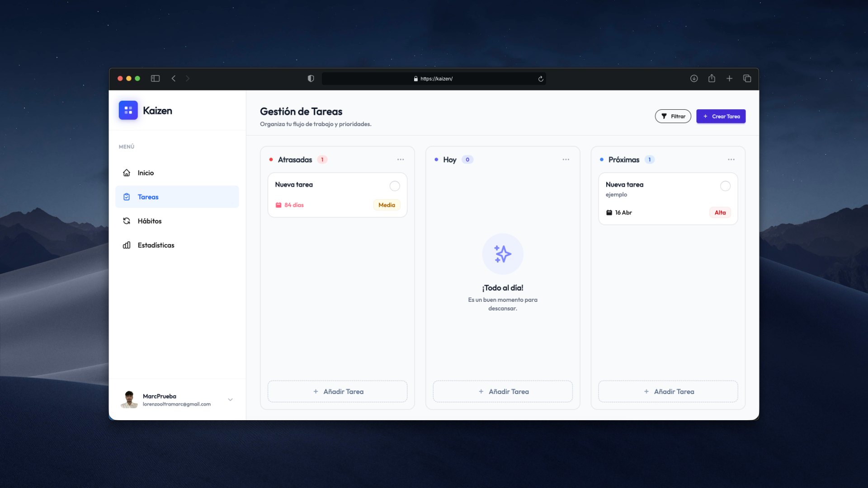The width and height of the screenshot is (868, 488).
Task: Open the Próximas column options menu
Action: click(x=731, y=160)
